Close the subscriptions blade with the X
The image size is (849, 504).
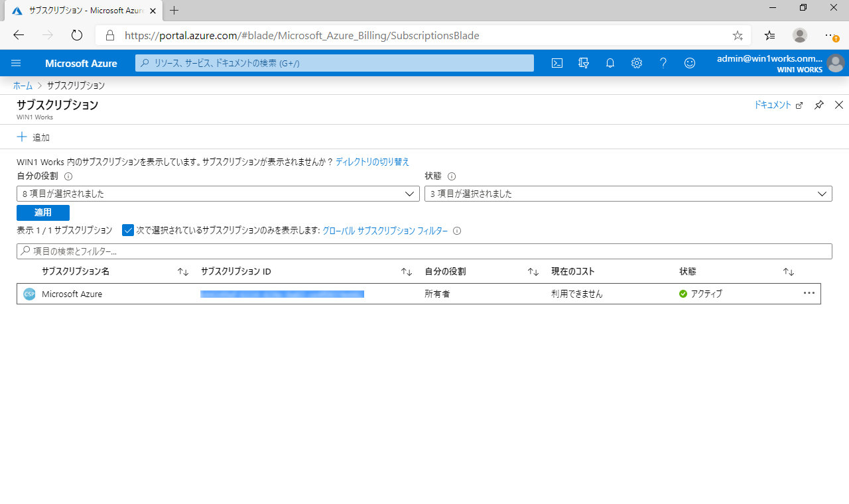pos(839,105)
